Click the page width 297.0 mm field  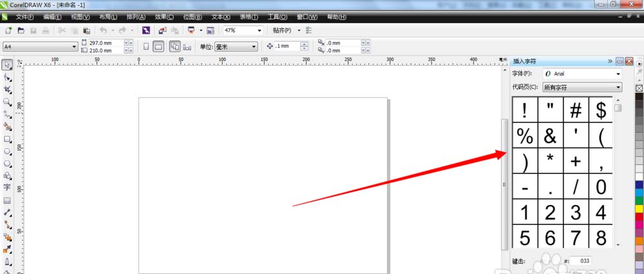(106, 43)
